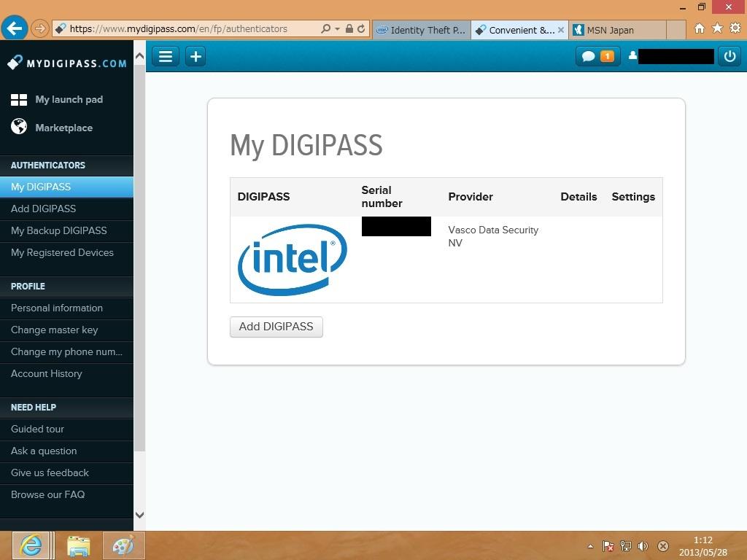Click inside the mydigipass.com address field
This screenshot has width=747, height=560.
(x=186, y=28)
